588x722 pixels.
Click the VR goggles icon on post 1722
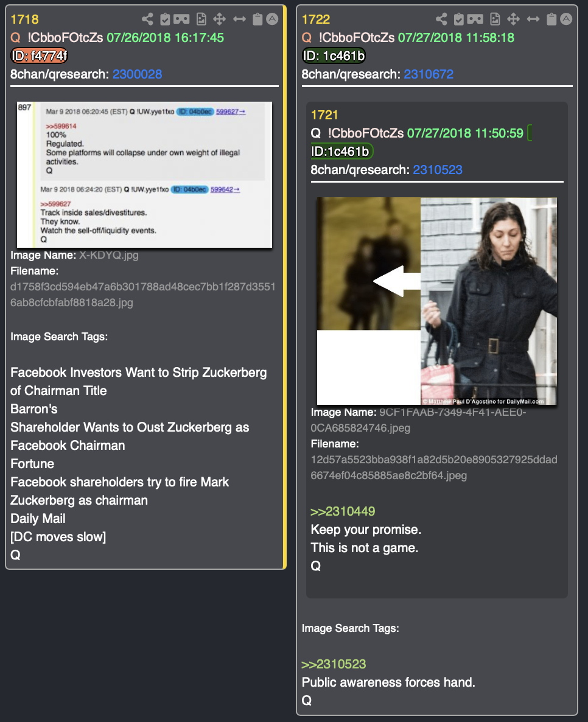point(475,19)
